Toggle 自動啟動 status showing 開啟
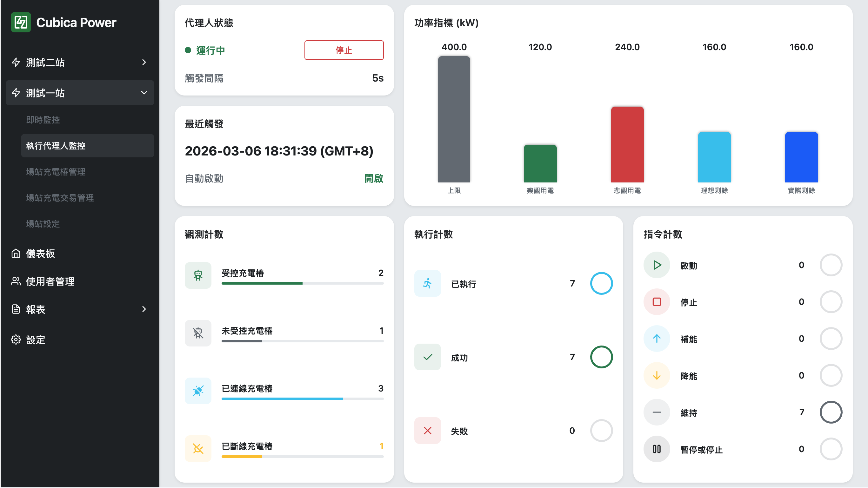The height and width of the screenshot is (488, 868). click(373, 178)
